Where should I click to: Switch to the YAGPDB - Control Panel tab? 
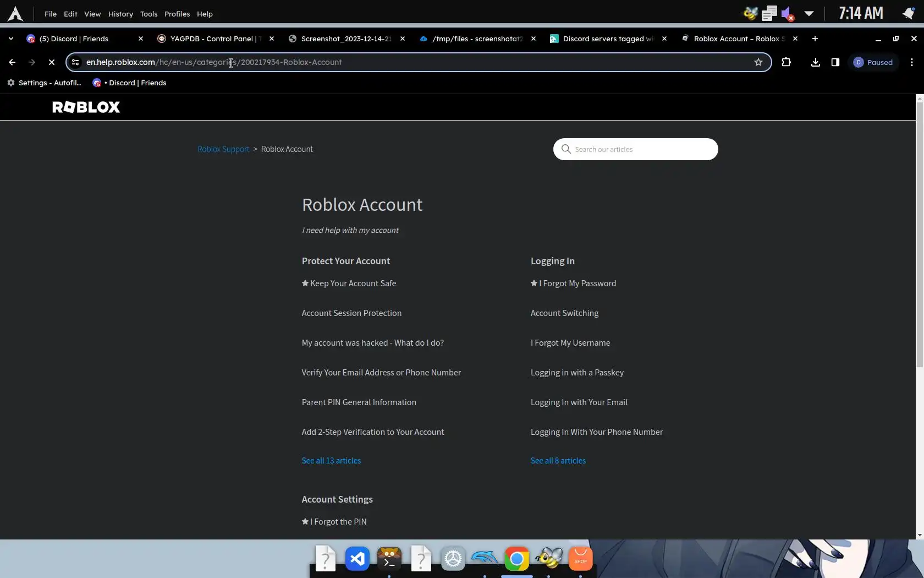coord(216,39)
